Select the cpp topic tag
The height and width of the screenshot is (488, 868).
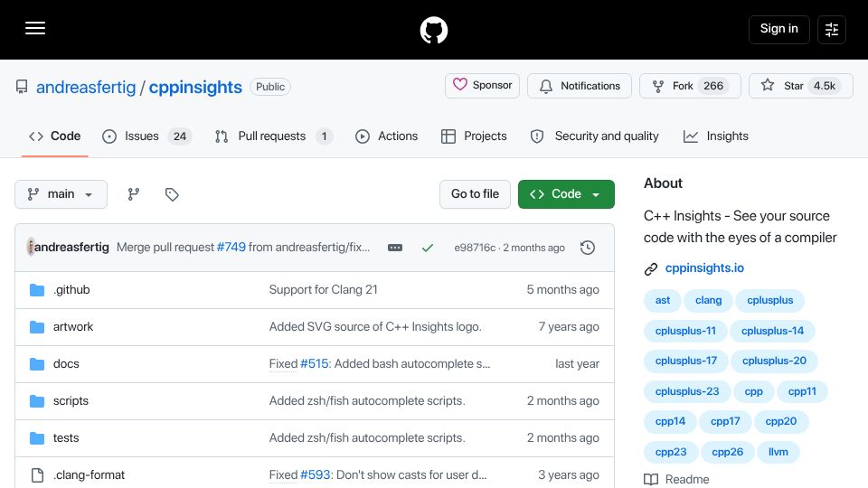[x=753, y=391]
